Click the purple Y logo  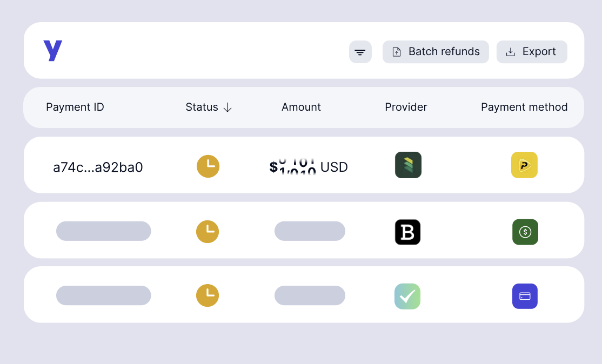pyautogui.click(x=53, y=51)
